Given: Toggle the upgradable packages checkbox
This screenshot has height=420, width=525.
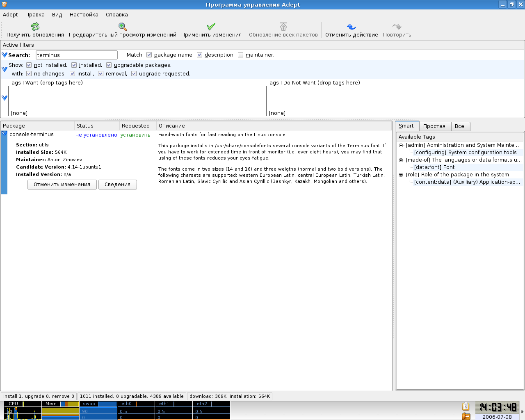Looking at the screenshot, I should tap(109, 65).
